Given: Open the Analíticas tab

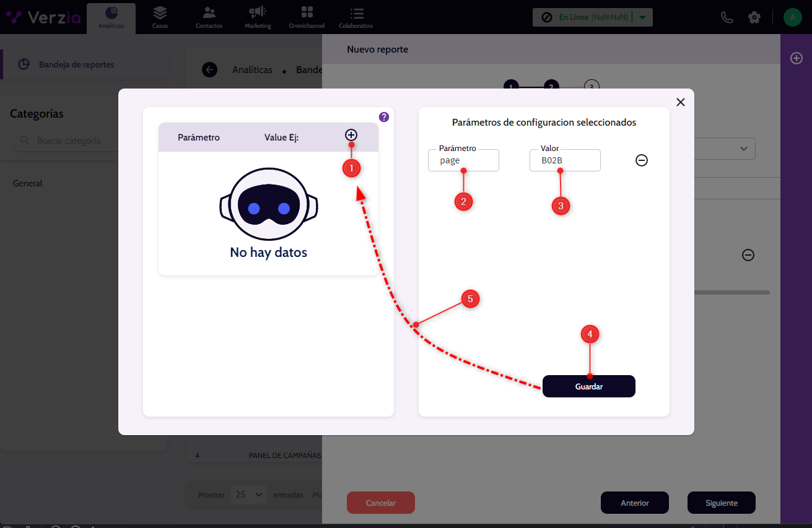Looking at the screenshot, I should [111, 17].
